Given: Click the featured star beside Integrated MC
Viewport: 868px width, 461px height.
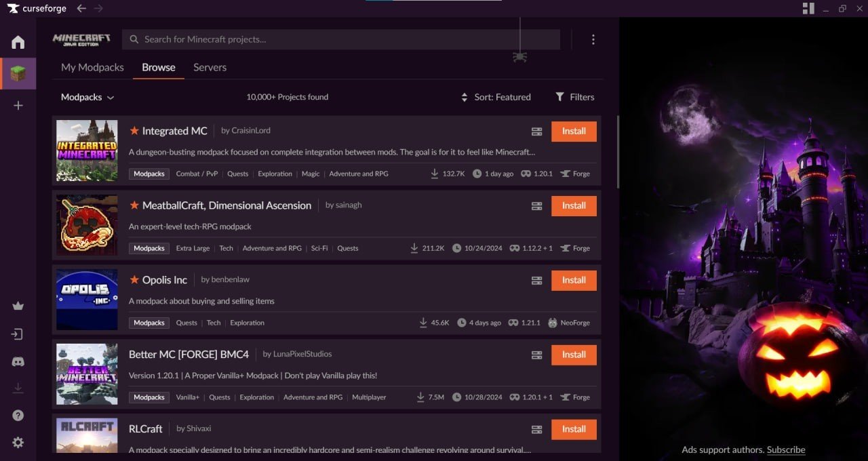Looking at the screenshot, I should tap(134, 130).
